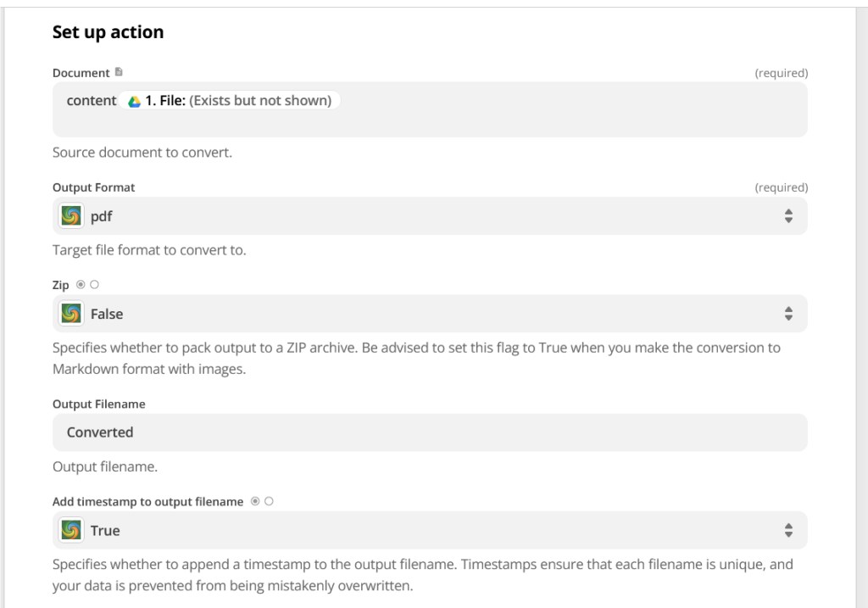Expand Output Format dropdown using its arrows
This screenshot has width=868, height=608.
click(788, 216)
